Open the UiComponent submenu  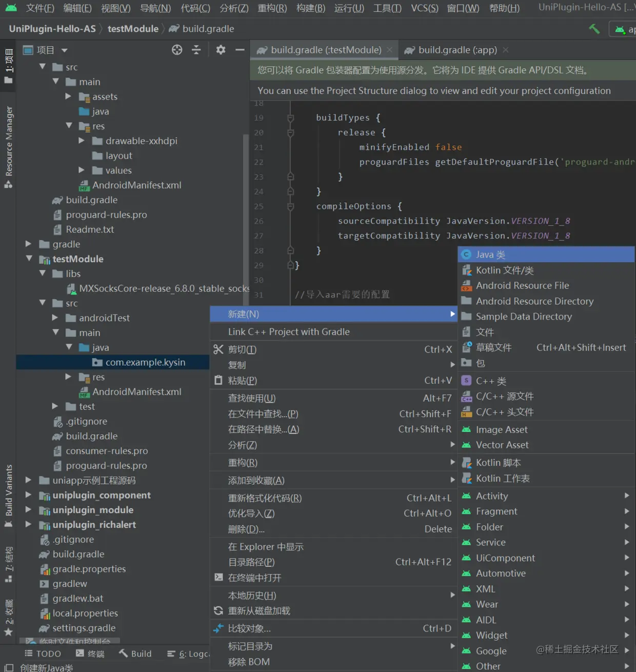pyautogui.click(x=546, y=558)
